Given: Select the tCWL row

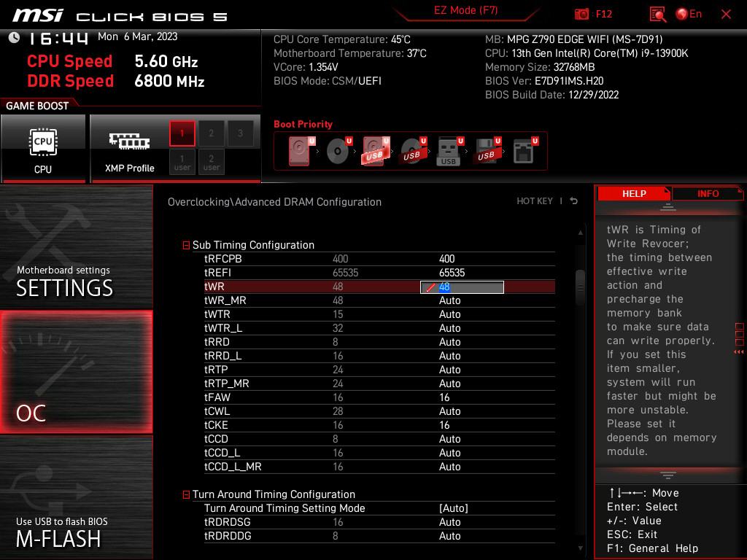Looking at the screenshot, I should click(x=379, y=411).
